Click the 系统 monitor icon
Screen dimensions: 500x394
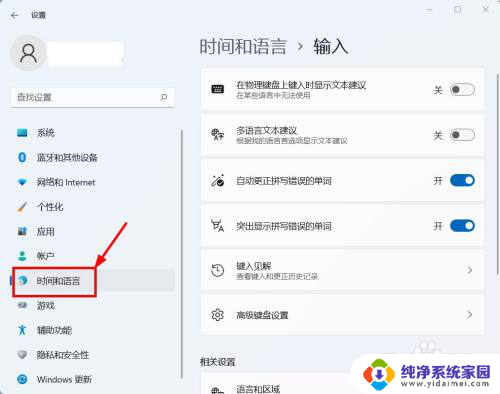coord(22,133)
